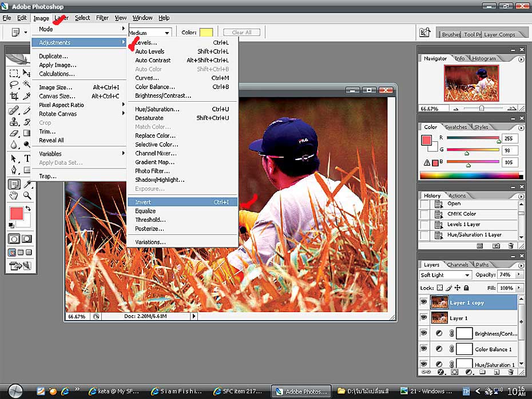The width and height of the screenshot is (532, 399).
Task: Toggle lock image pixels
Action: click(x=449, y=288)
